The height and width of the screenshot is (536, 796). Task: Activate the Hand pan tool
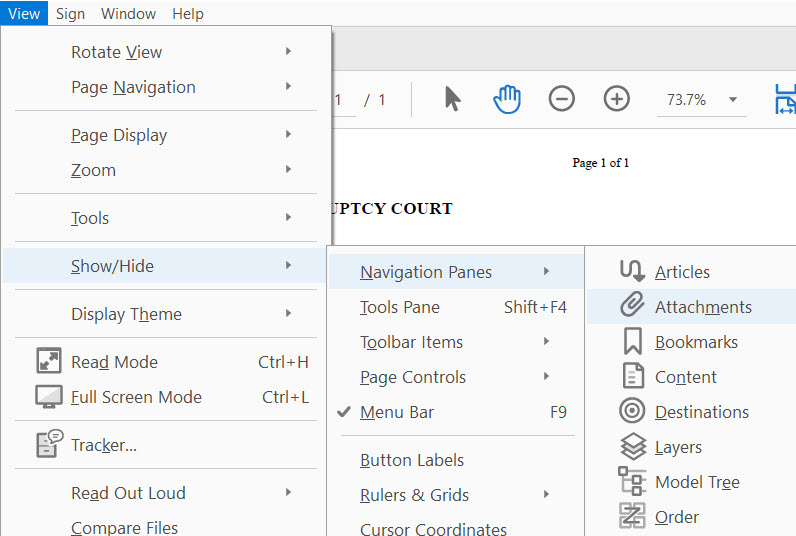pos(507,99)
